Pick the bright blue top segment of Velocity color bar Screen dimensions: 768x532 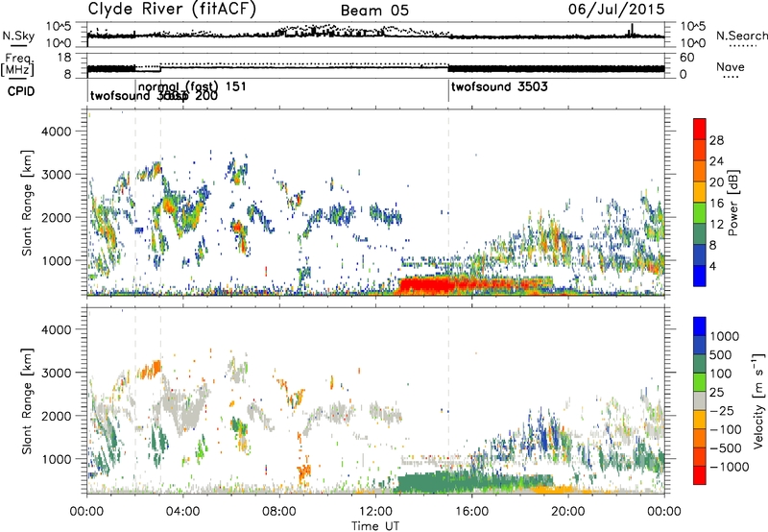(x=700, y=326)
